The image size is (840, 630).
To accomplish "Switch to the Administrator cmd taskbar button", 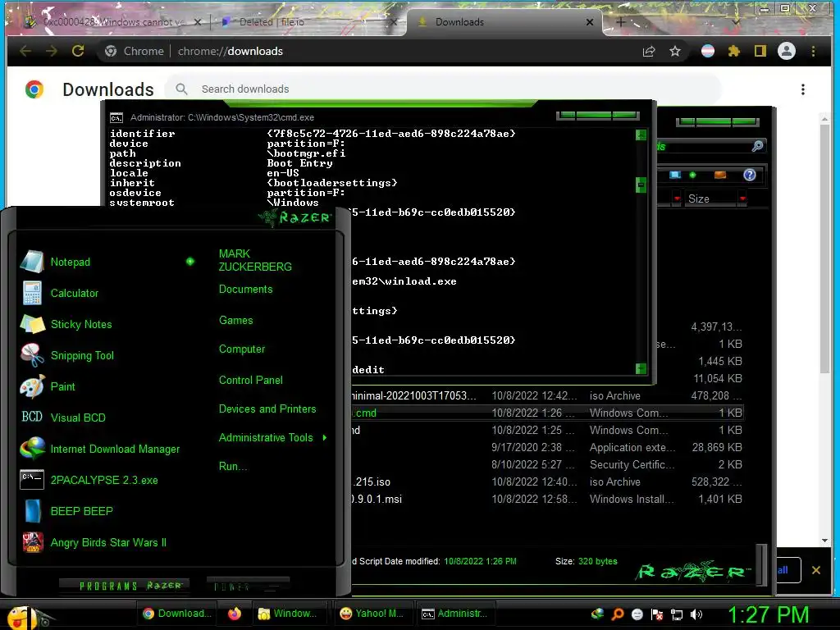I will pyautogui.click(x=454, y=614).
